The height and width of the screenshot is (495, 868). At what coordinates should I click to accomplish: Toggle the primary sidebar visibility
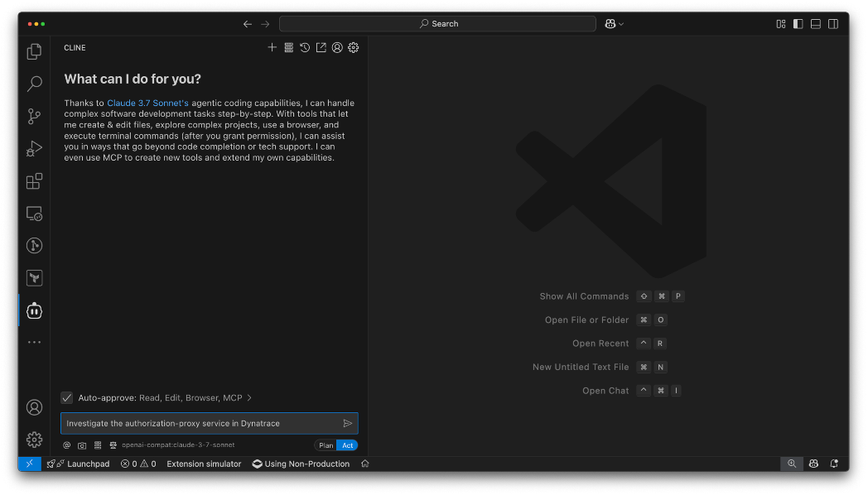798,24
